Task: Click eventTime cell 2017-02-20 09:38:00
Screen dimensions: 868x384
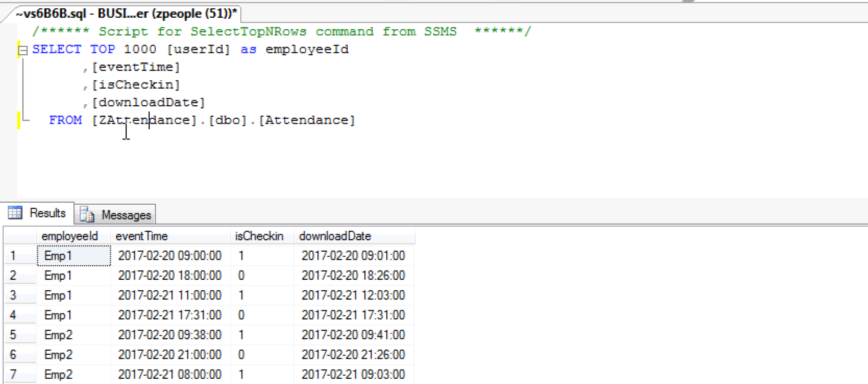Action: tap(170, 335)
